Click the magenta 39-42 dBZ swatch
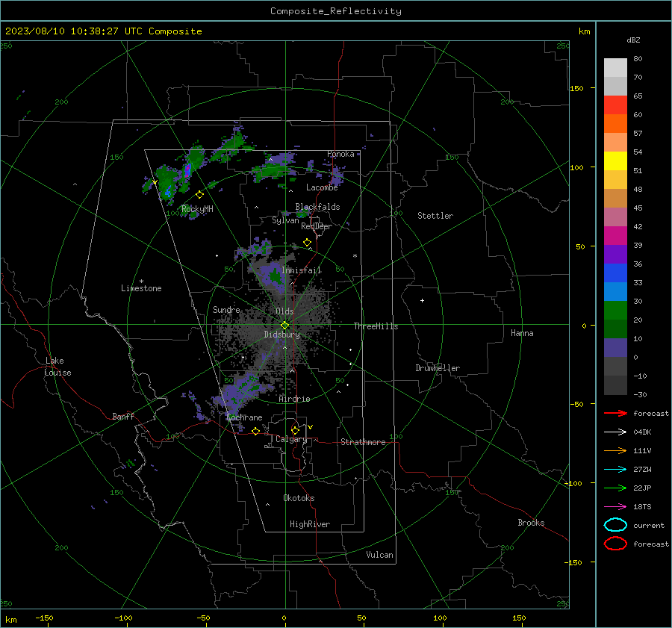This screenshot has height=628, width=672. tap(615, 236)
